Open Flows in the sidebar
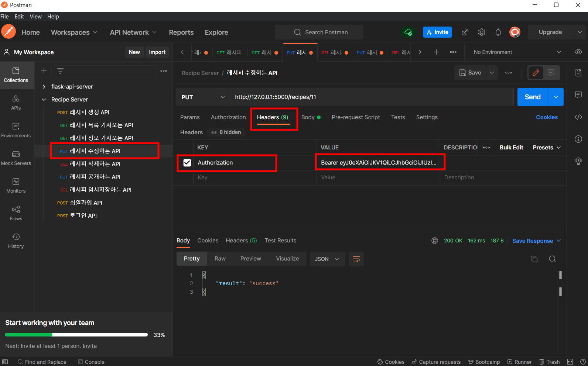This screenshot has height=366, width=588. [16, 213]
